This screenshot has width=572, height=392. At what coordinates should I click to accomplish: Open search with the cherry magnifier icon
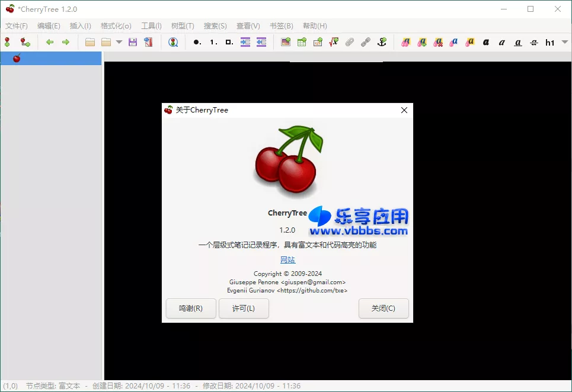click(173, 42)
